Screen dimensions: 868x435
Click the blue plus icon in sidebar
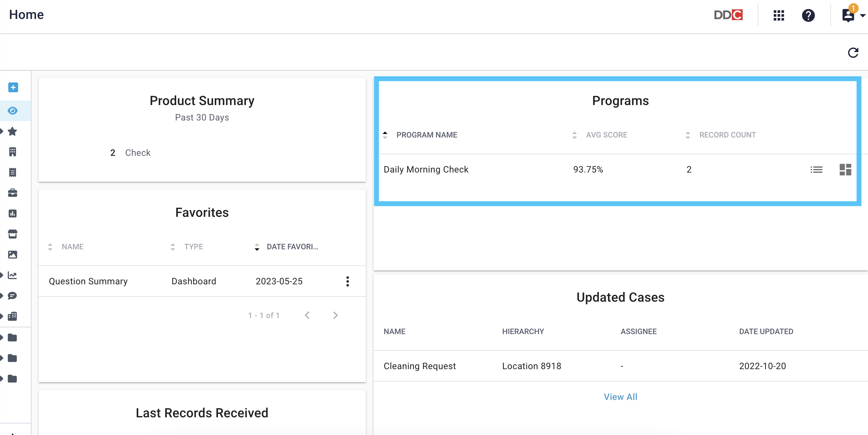point(13,87)
